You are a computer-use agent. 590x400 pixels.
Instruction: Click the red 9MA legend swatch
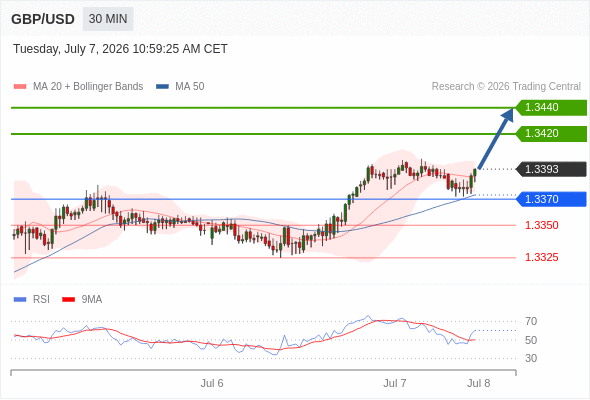[68, 300]
